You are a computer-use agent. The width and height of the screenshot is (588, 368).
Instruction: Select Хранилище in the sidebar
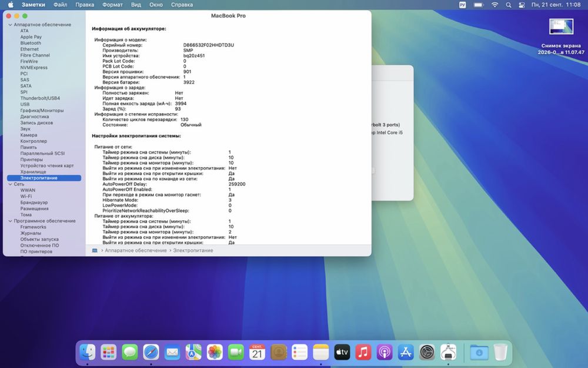34,172
